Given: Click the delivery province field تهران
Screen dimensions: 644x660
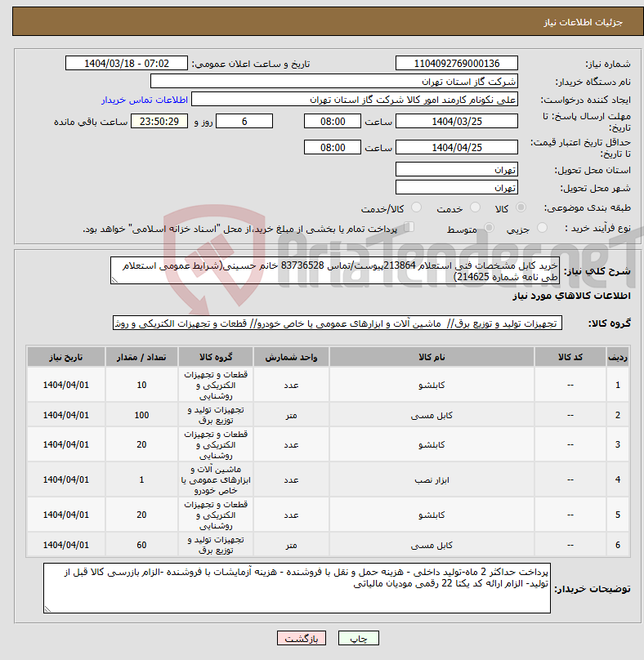Looking at the screenshot, I should [457, 170].
